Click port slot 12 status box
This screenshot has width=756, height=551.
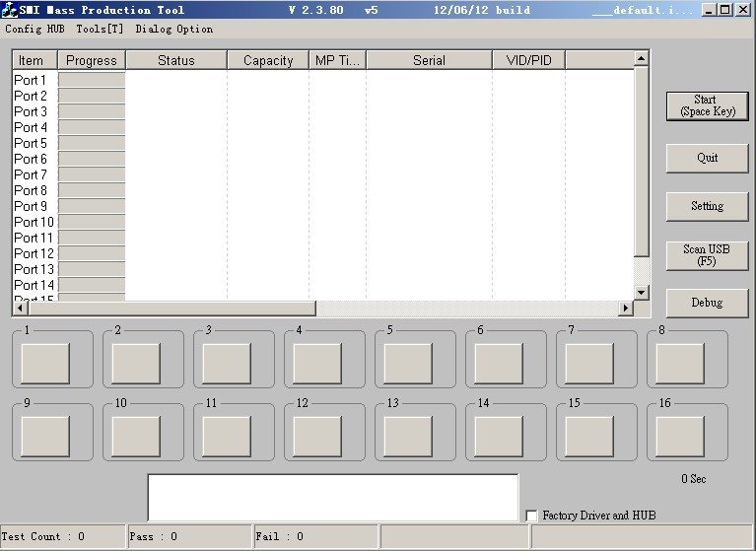[x=317, y=437]
